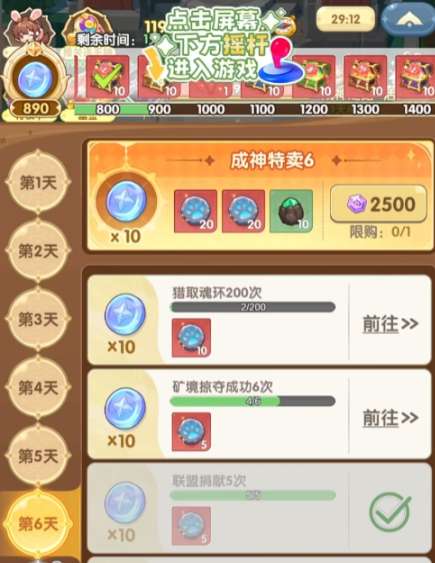
Task: Go to 猎取魂环200次 via 前往 link
Action: [390, 324]
